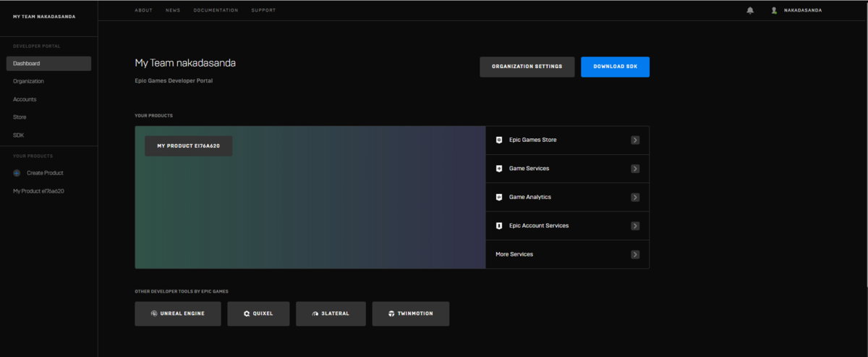Click the QUIXEL tool label
Image resolution: width=868 pixels, height=357 pixels.
click(263, 314)
